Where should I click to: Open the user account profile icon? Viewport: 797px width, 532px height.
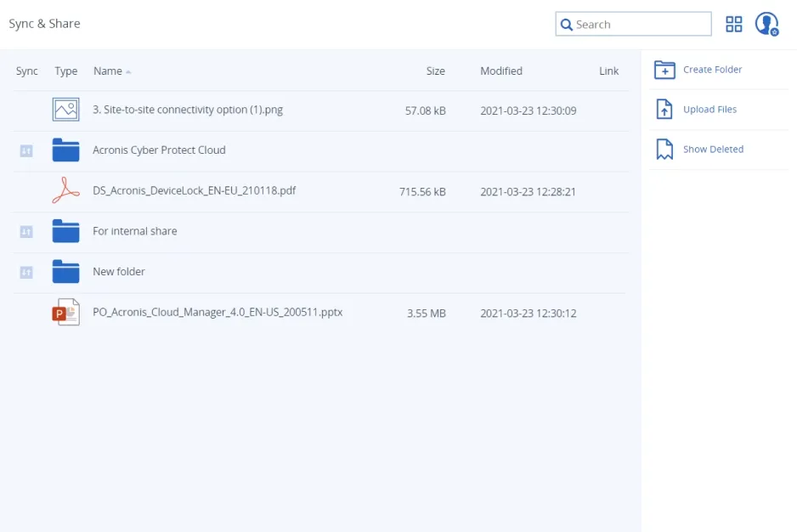766,24
